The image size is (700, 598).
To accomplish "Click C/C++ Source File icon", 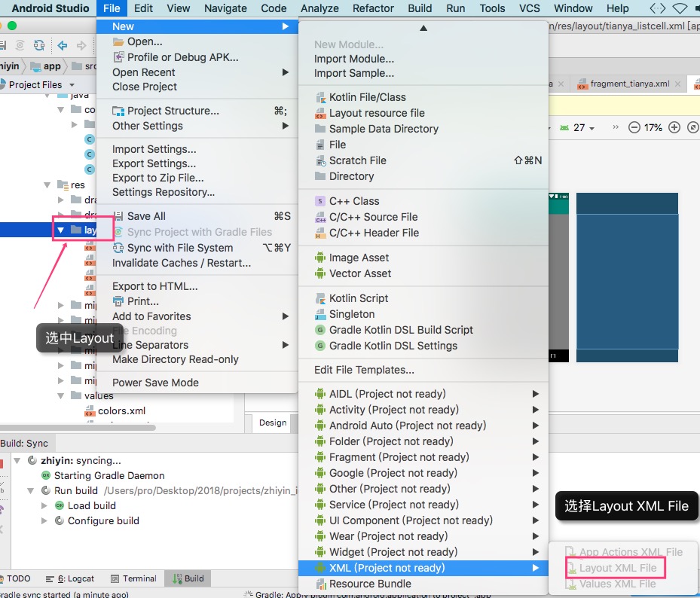I will tap(320, 218).
